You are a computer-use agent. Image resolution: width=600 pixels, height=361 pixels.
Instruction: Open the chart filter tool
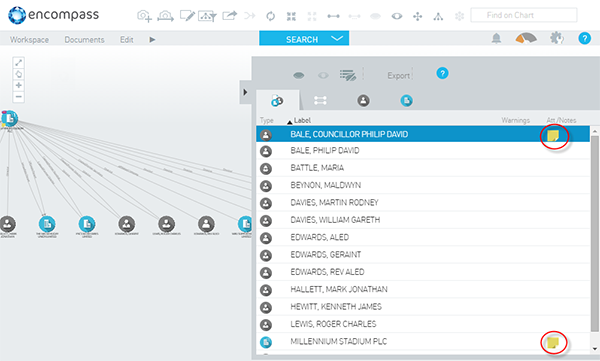(207, 16)
